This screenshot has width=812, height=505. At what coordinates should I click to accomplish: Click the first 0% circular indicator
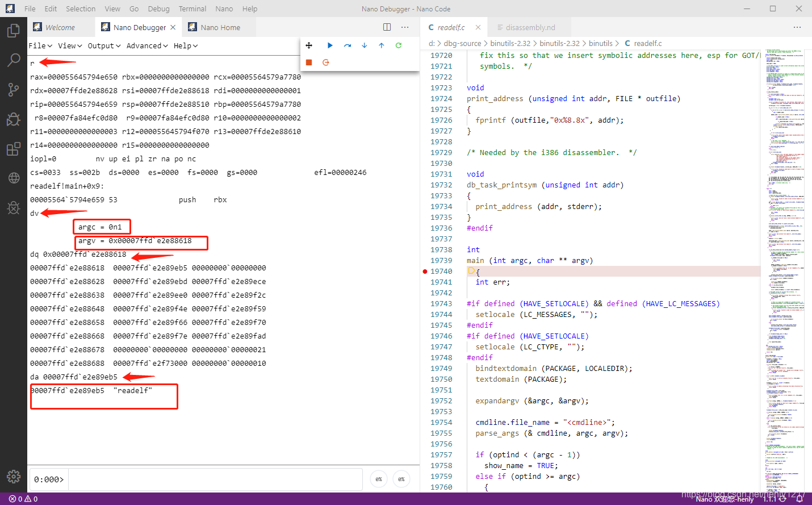379,479
